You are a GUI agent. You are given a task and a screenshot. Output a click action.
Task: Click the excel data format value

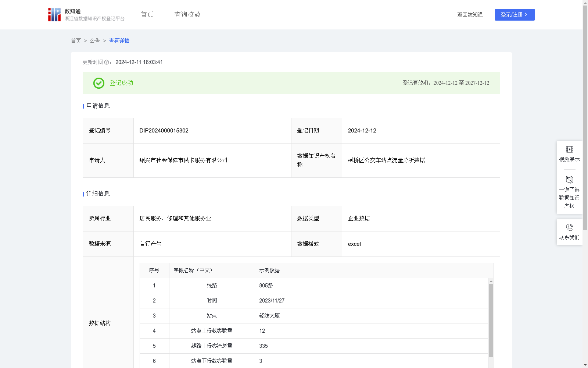tap(354, 244)
